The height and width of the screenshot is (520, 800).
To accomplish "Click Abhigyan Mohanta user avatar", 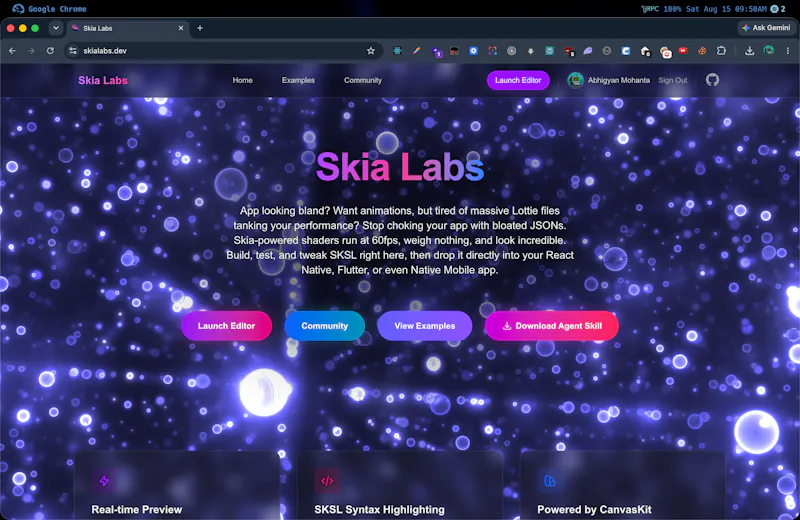I will (576, 80).
